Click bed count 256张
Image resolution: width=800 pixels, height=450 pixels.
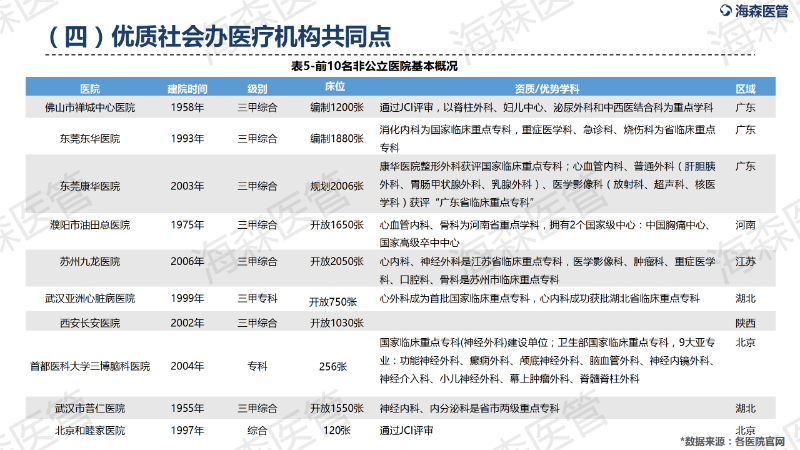click(x=333, y=366)
